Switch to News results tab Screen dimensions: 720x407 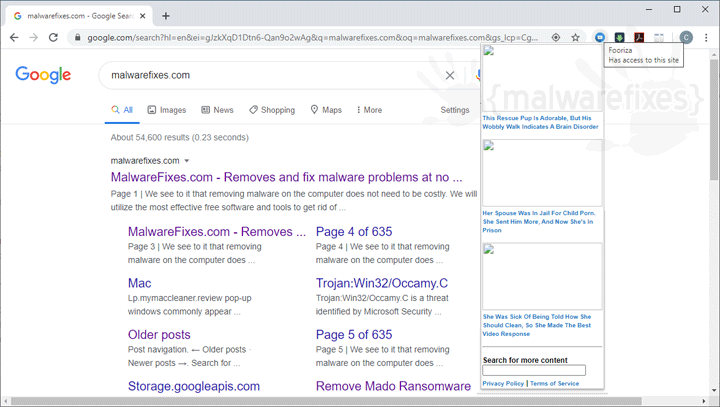pos(218,110)
